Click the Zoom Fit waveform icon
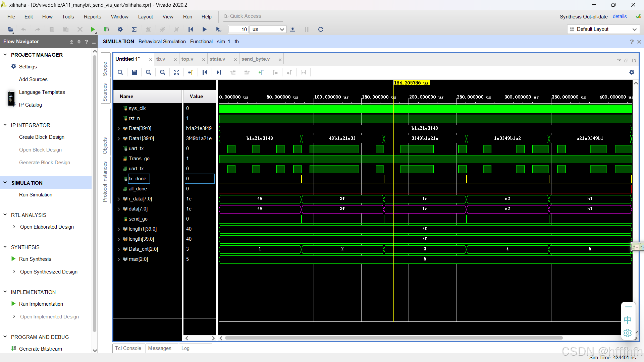Viewport: 644px width, 362px height. coord(176,72)
